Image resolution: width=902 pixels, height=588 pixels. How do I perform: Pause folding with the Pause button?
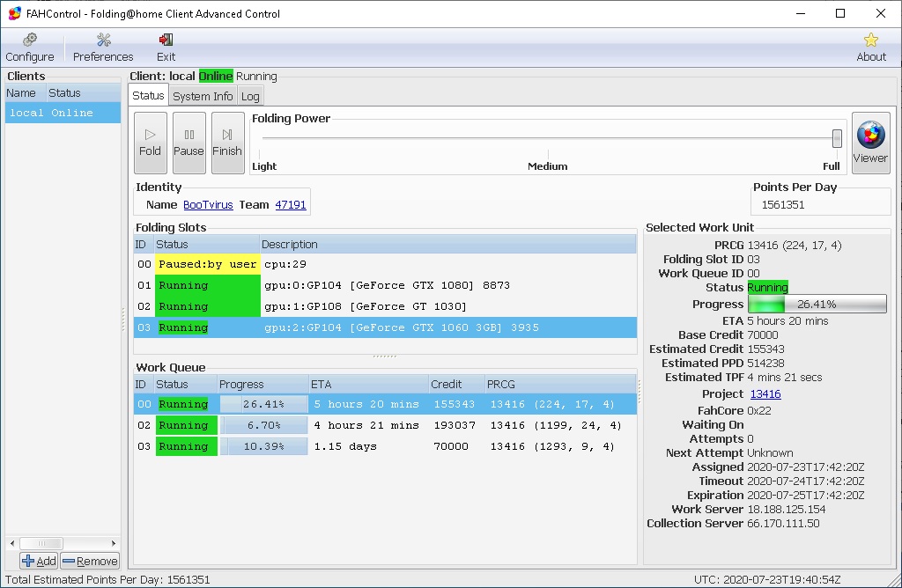[x=189, y=143]
